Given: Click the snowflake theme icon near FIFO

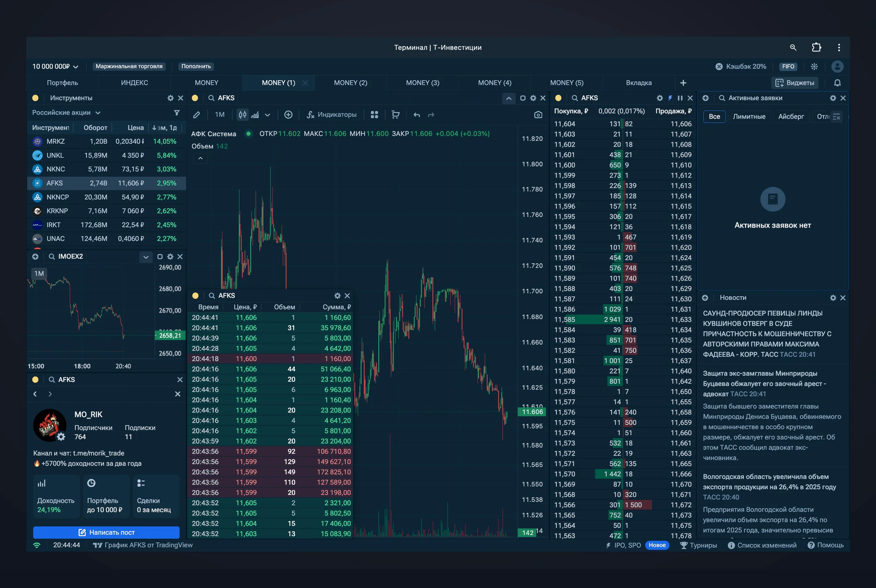Looking at the screenshot, I should pos(814,66).
